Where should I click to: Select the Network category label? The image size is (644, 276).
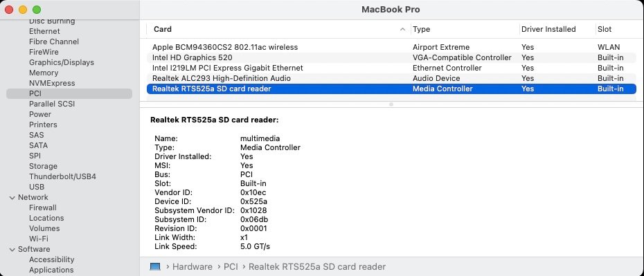pos(33,197)
